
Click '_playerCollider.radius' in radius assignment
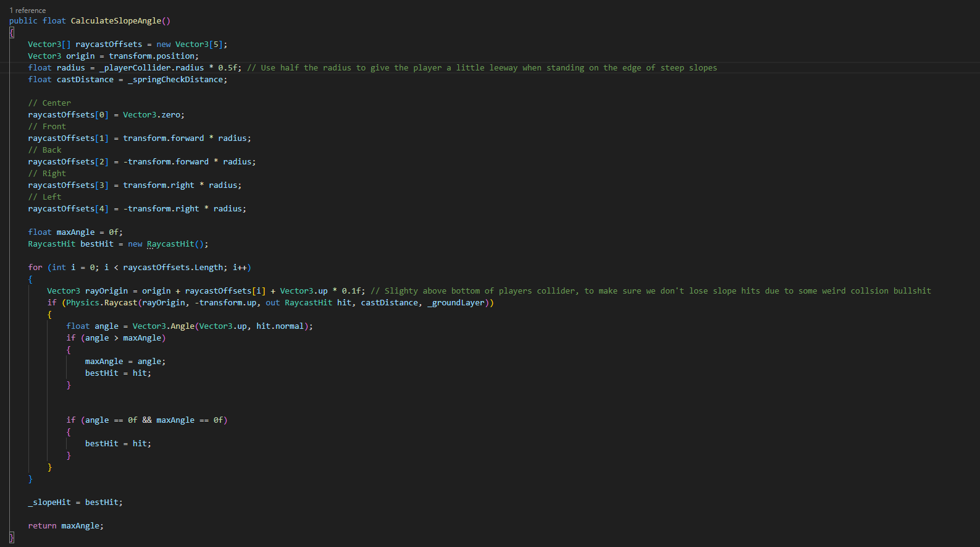pos(152,68)
